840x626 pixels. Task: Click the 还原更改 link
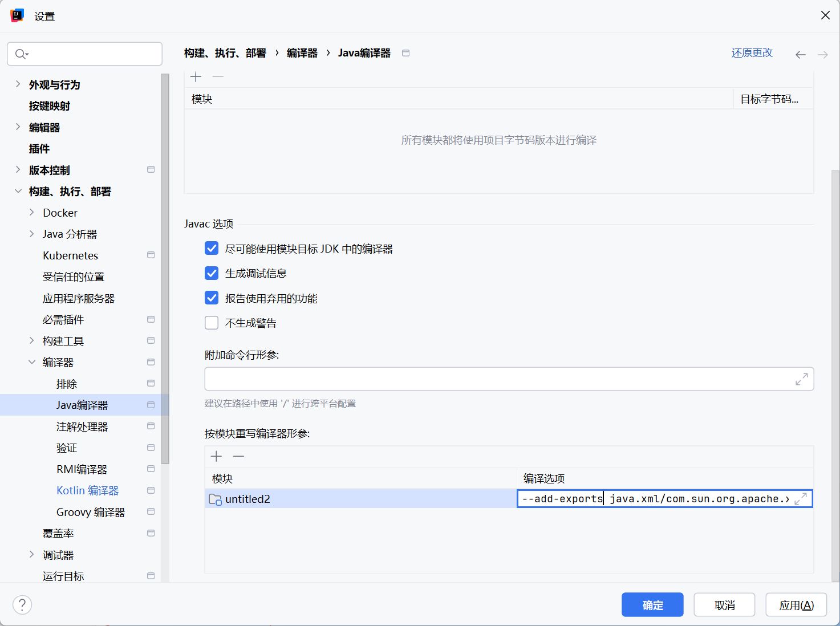[x=752, y=53]
